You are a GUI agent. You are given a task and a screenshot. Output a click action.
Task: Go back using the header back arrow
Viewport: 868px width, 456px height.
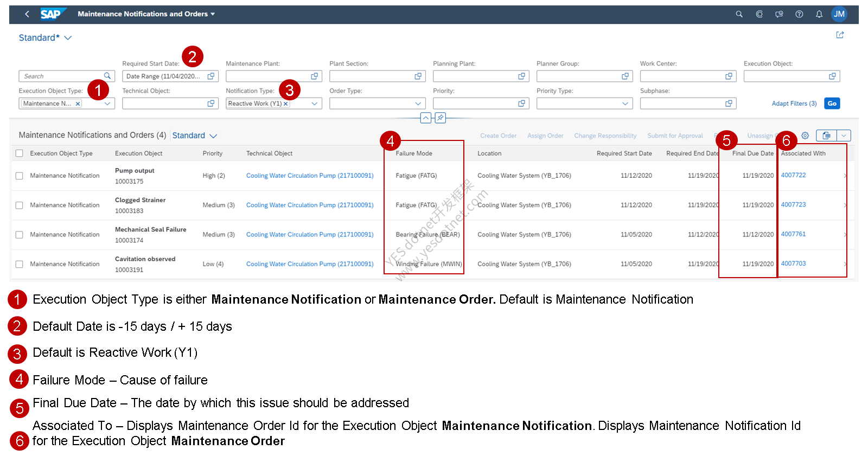pos(27,14)
